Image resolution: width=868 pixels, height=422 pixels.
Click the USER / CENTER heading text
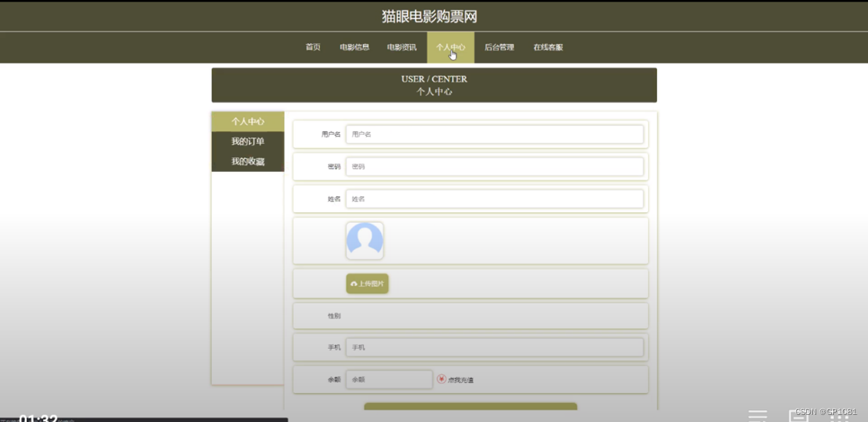[434, 79]
